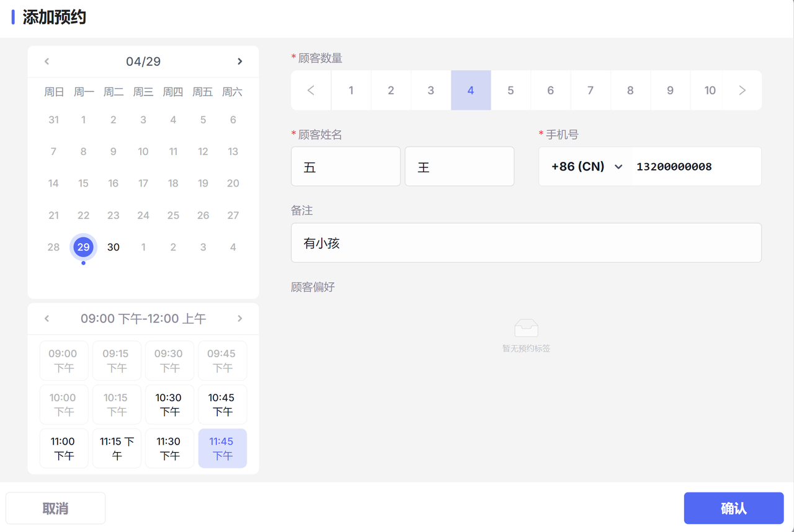The width and height of the screenshot is (794, 532).
Task: Click the phone number field 13200000008
Action: tap(697, 167)
